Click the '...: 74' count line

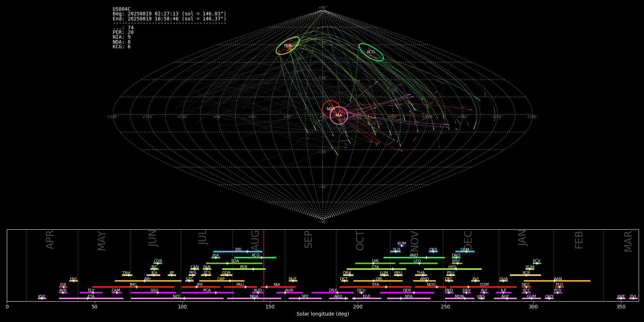(123, 28)
